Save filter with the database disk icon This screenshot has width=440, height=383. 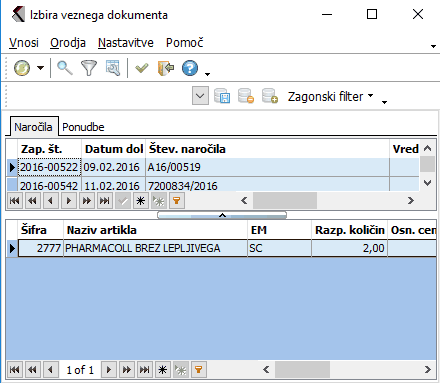point(222,96)
